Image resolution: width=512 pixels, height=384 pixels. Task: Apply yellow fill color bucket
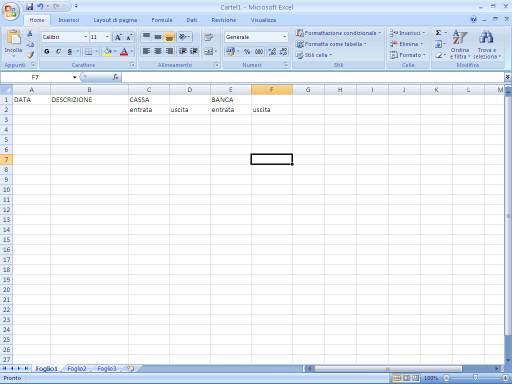107,51
